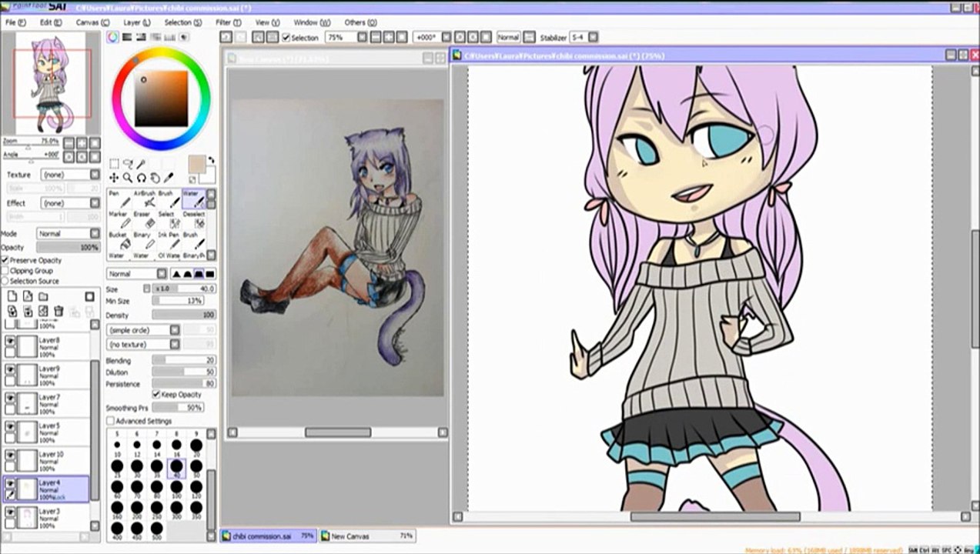980x554 pixels.
Task: Activate the rectangular selection tool
Action: (114, 164)
